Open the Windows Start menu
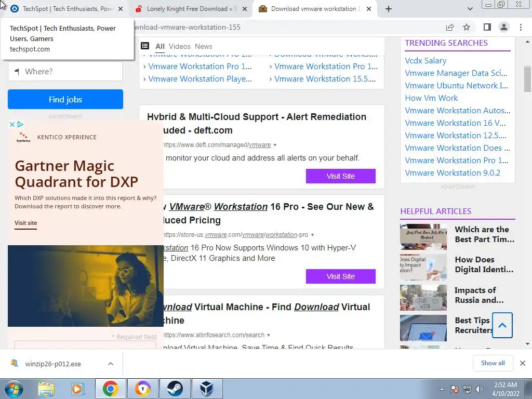532x399 pixels. tap(14, 389)
